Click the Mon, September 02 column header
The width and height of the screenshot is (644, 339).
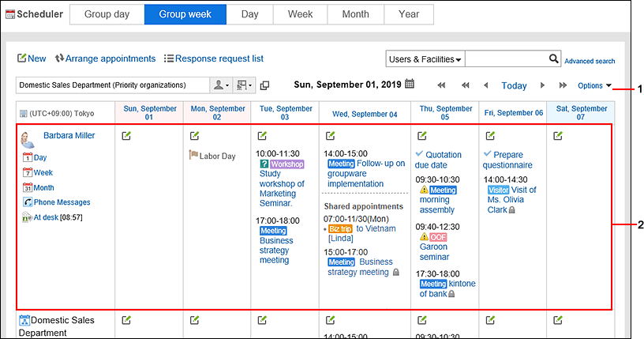point(218,113)
